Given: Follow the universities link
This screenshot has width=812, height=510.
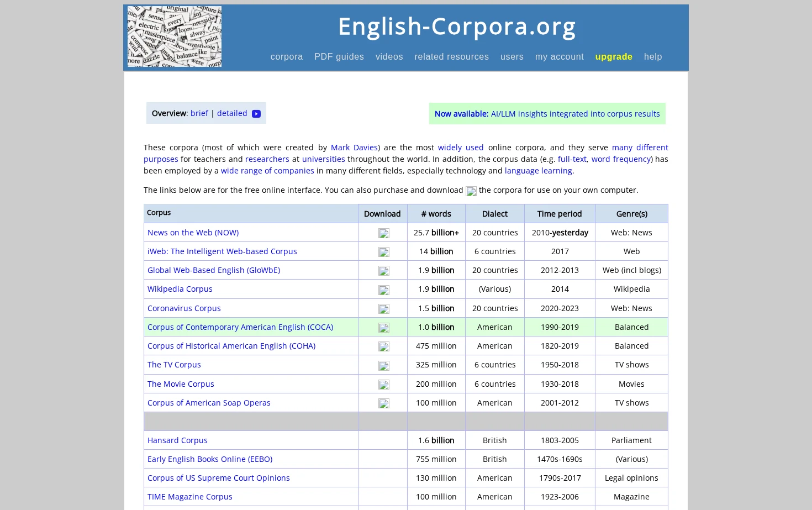Looking at the screenshot, I should click(x=323, y=159).
